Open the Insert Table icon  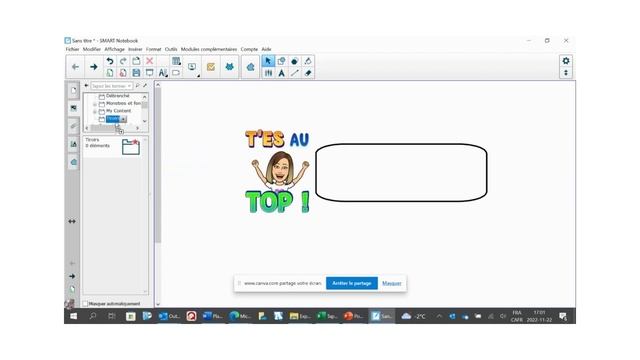click(x=176, y=61)
